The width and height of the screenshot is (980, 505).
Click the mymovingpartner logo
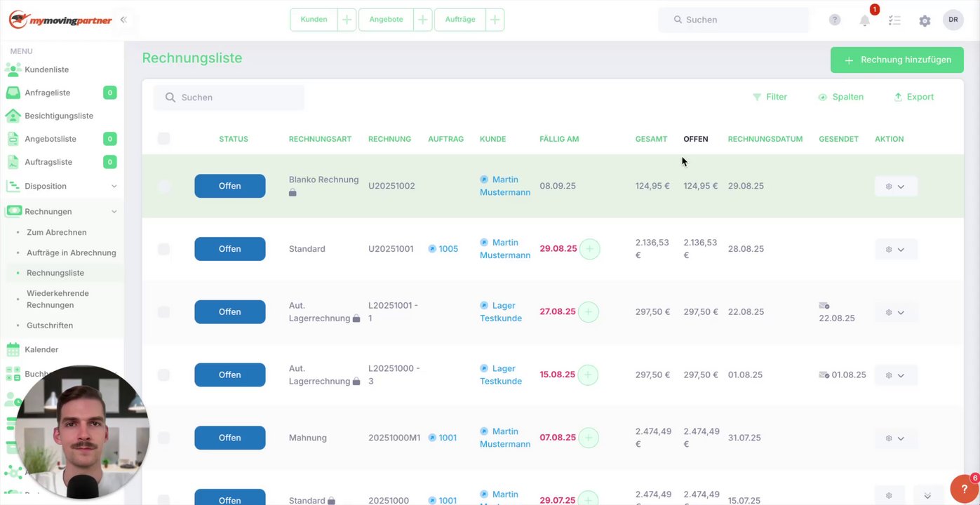[x=60, y=20]
